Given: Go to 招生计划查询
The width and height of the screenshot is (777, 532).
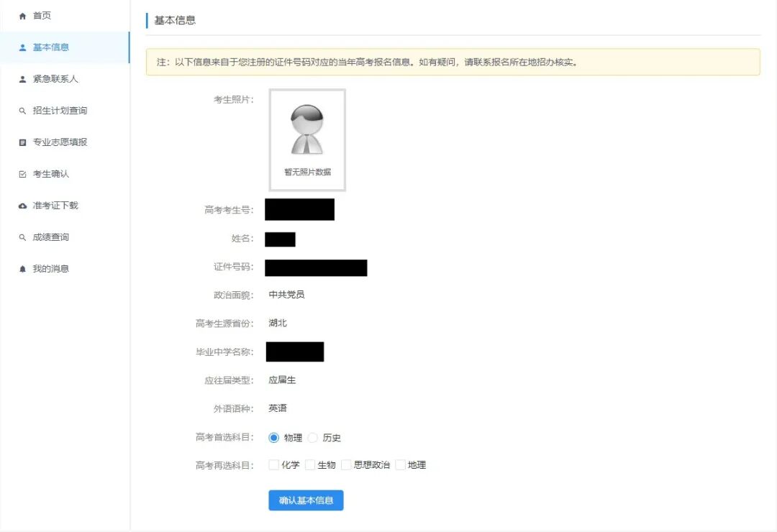Looking at the screenshot, I should (x=65, y=111).
